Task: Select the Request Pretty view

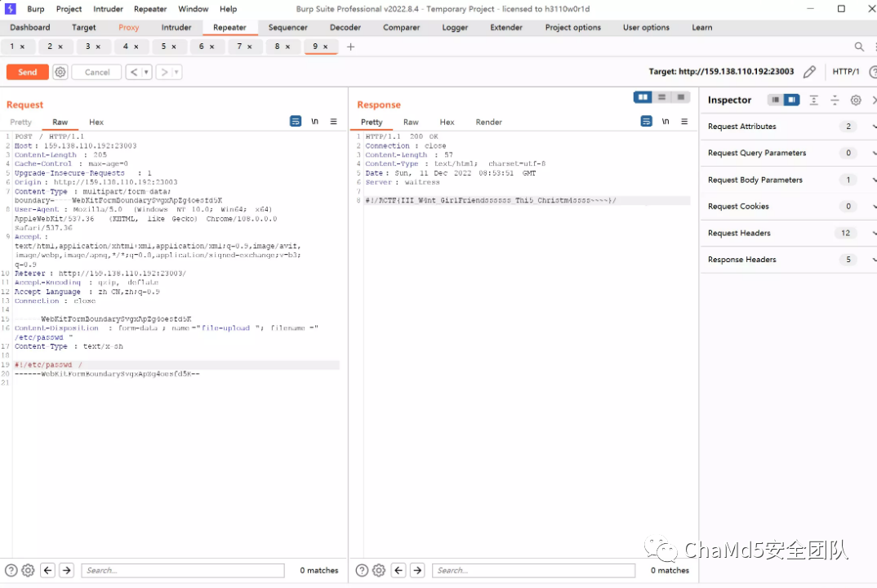Action: click(x=20, y=122)
